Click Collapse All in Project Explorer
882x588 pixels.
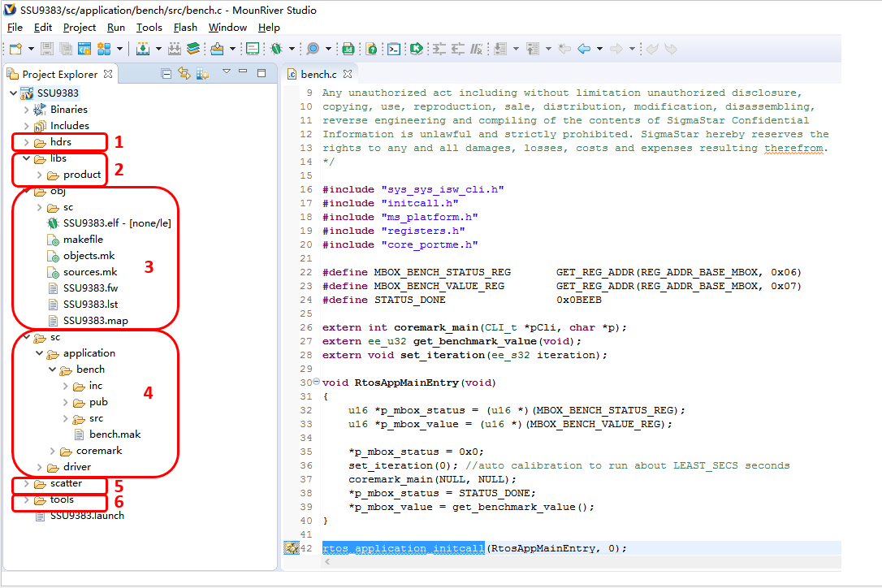pyautogui.click(x=166, y=74)
